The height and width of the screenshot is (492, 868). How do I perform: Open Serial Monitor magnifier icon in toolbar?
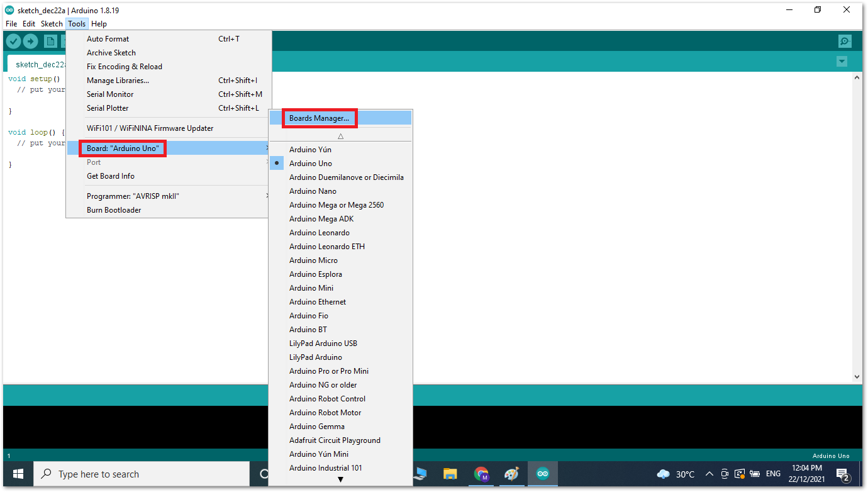point(845,42)
